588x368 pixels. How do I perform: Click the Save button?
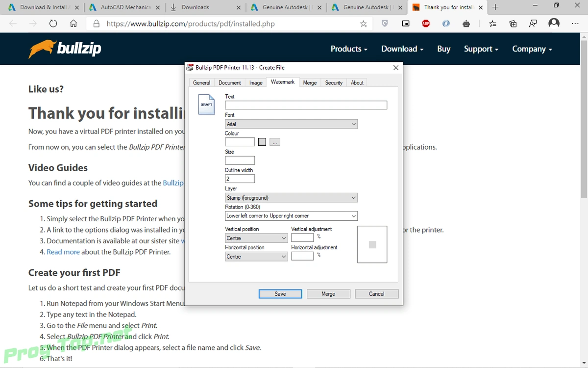click(280, 294)
